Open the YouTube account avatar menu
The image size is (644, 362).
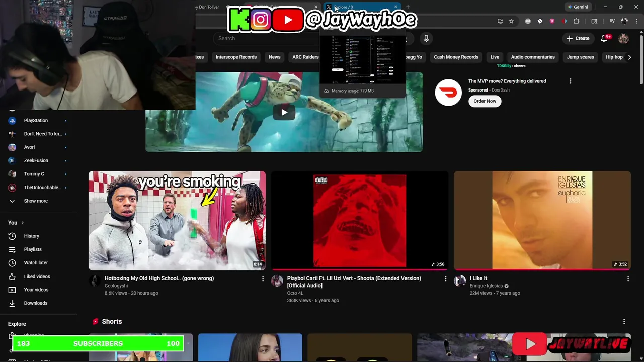point(623,38)
